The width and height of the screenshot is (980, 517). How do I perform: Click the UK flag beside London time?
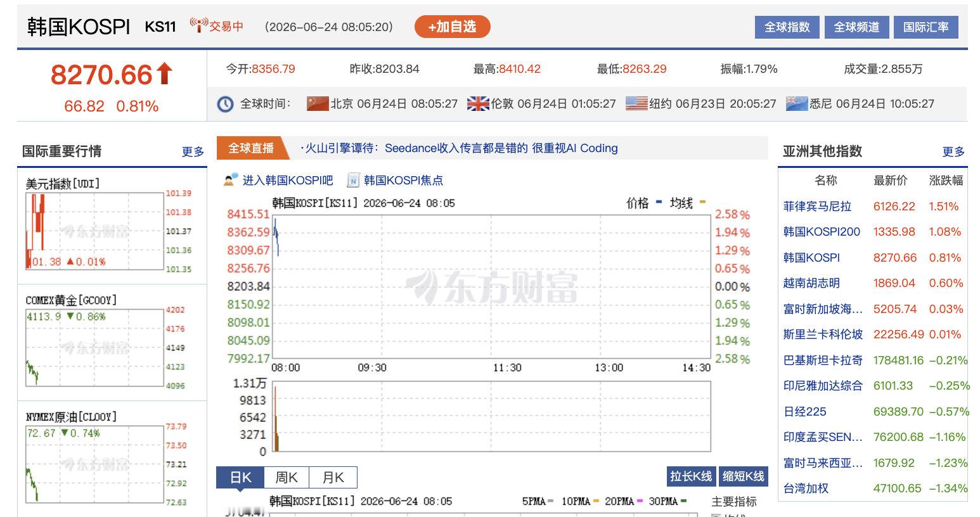pyautogui.click(x=478, y=103)
